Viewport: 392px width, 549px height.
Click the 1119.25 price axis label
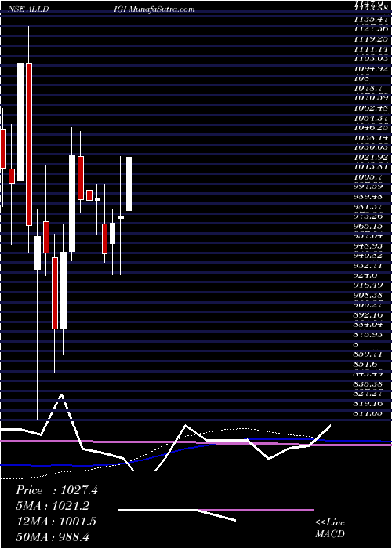[x=371, y=39]
